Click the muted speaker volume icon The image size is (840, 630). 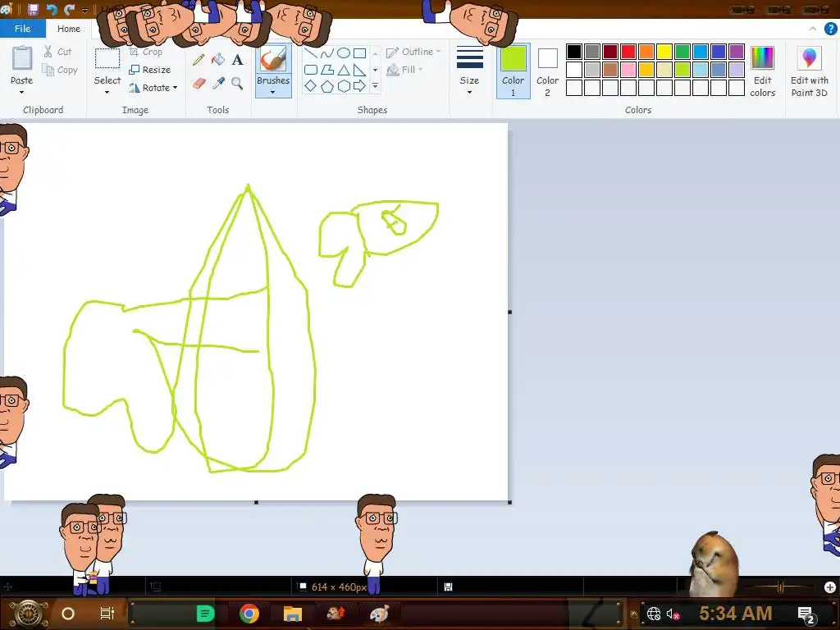pyautogui.click(x=673, y=614)
